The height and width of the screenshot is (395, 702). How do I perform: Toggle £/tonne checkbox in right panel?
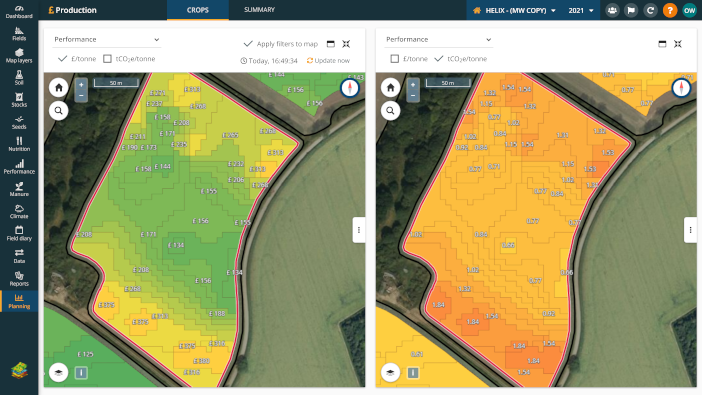click(394, 59)
